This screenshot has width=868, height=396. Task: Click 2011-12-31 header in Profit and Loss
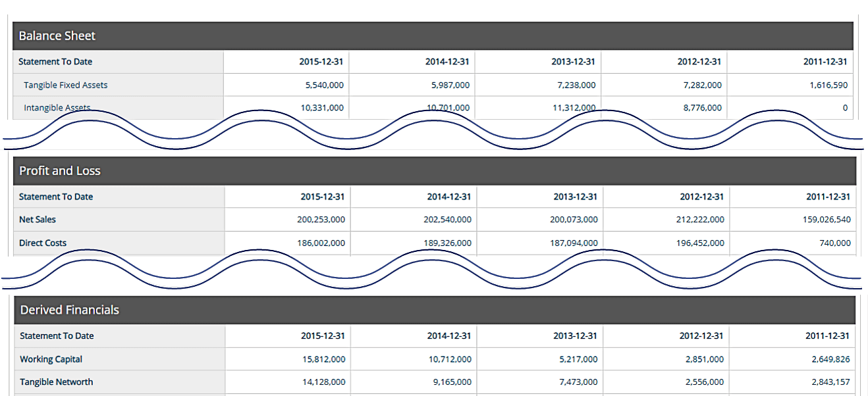(x=828, y=197)
